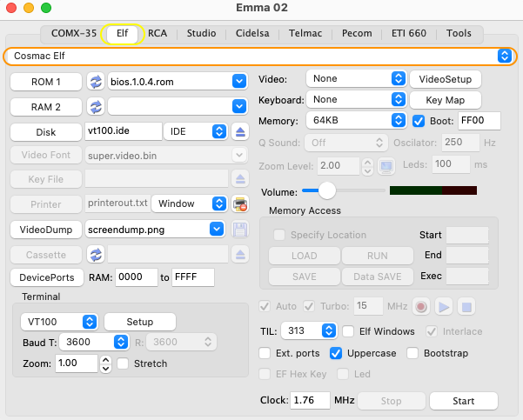Start the emulator with Start button
Viewport: 523px width, 420px height.
(x=464, y=401)
